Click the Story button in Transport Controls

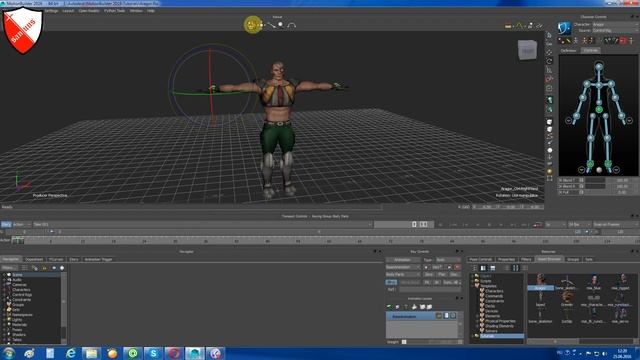coord(6,224)
